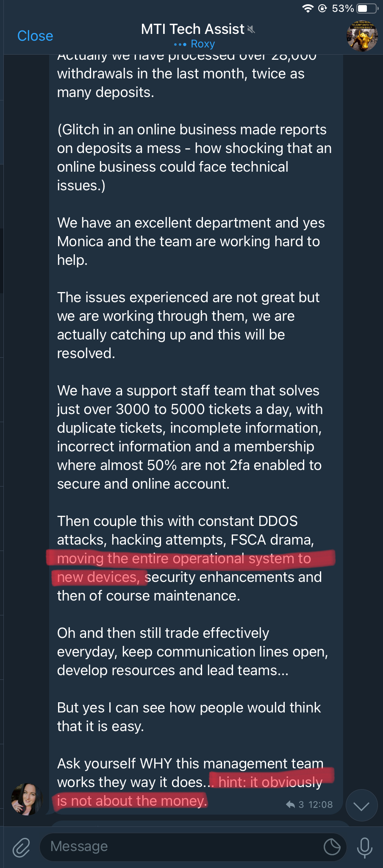This screenshot has height=868, width=383.
Task: Tap the reply arrow icon on message
Action: pos(290,804)
